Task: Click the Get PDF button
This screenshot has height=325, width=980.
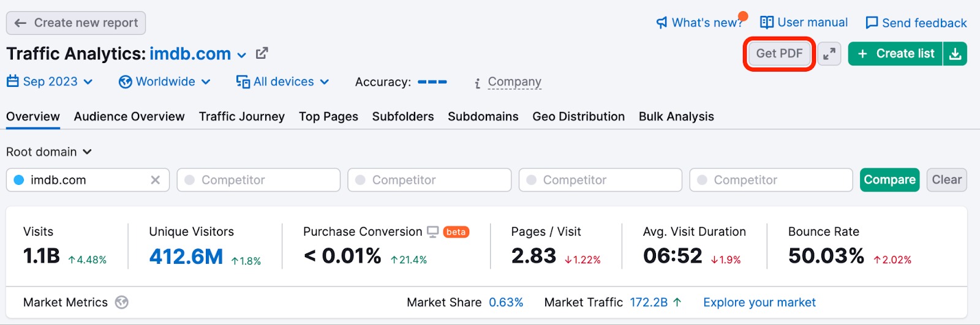Action: point(779,54)
